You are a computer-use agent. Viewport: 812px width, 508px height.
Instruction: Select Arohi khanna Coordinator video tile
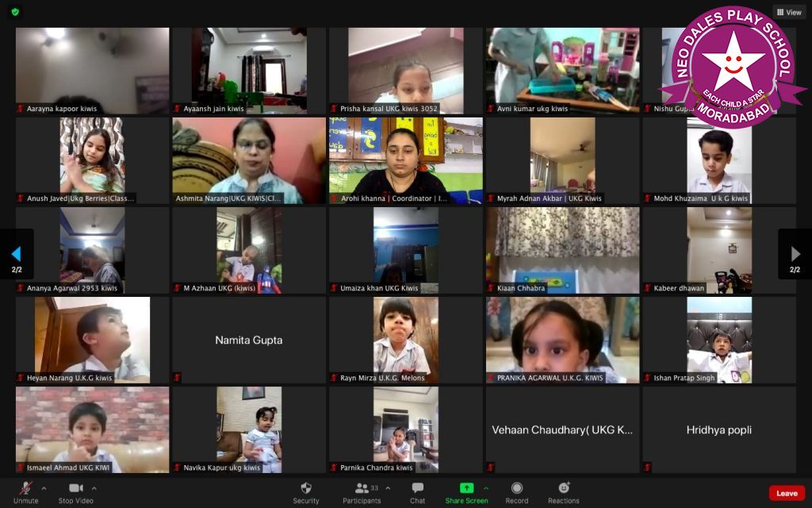click(405, 160)
